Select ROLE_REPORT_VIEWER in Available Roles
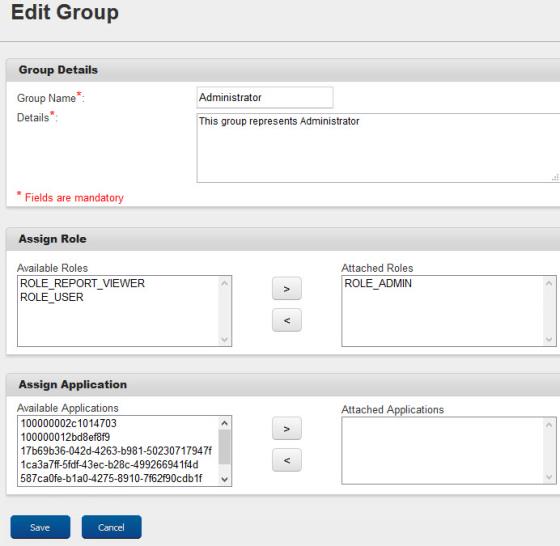 (82, 284)
